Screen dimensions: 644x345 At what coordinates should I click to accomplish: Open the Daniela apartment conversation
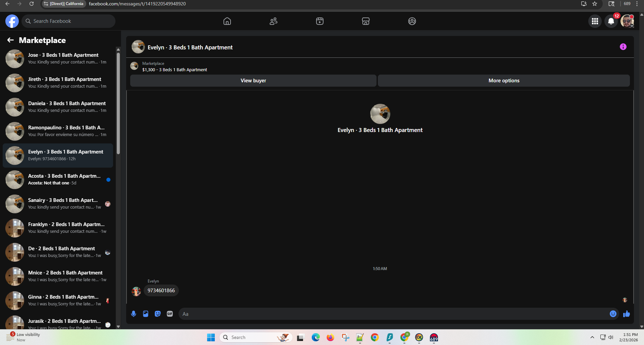(x=58, y=107)
